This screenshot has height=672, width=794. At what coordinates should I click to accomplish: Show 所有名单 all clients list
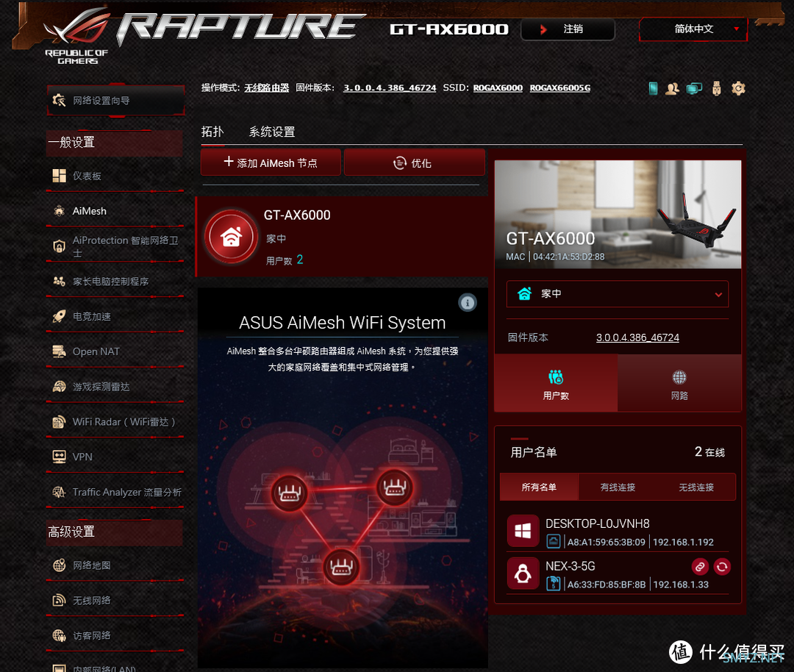pos(539,487)
